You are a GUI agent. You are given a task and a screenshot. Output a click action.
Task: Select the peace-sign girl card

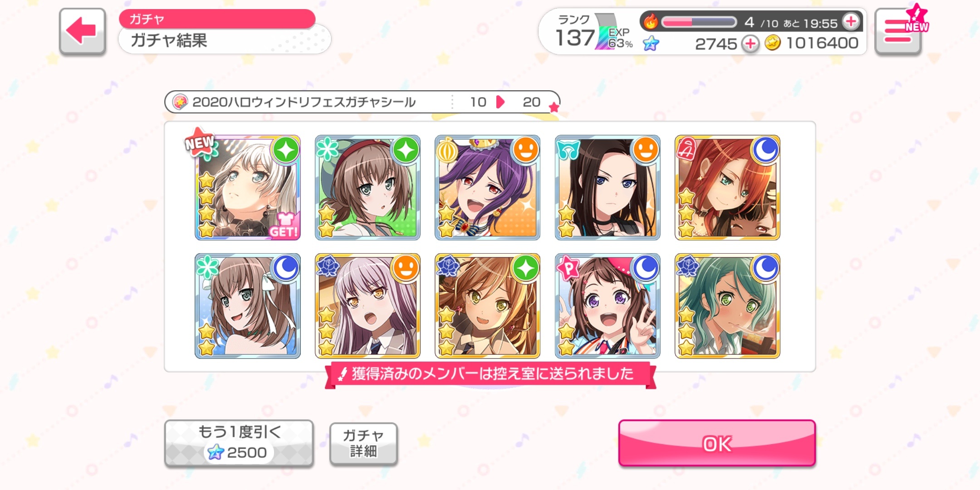[x=608, y=306]
